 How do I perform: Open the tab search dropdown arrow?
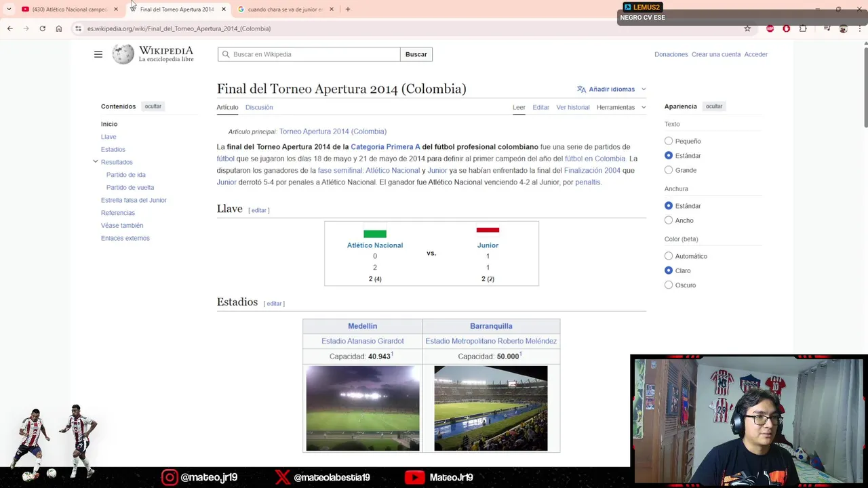(x=9, y=9)
